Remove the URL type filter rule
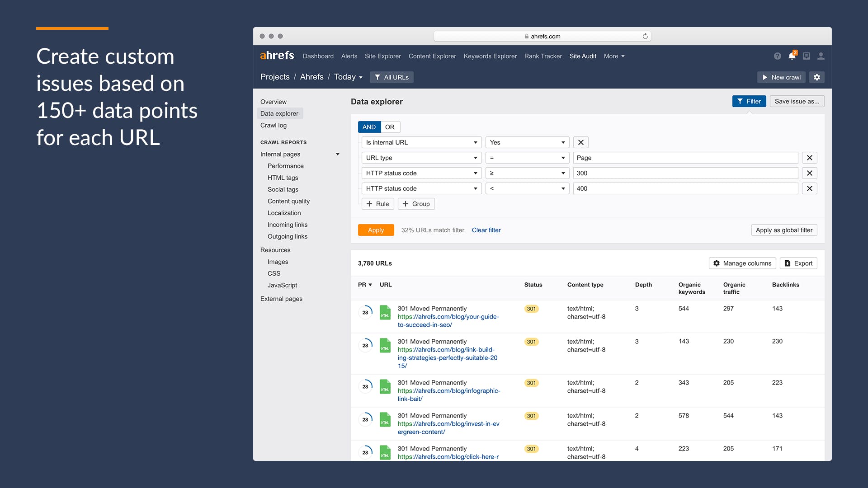Image resolution: width=868 pixels, height=488 pixels. [x=809, y=158]
